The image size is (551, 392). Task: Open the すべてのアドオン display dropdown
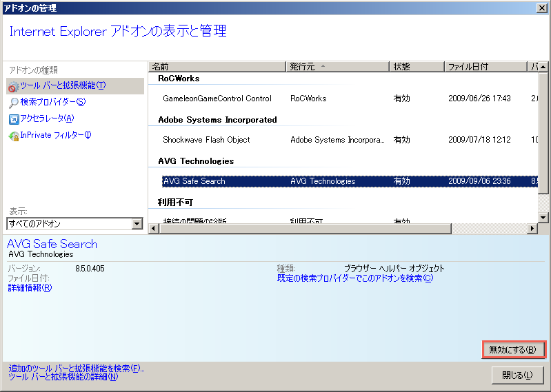(74, 223)
